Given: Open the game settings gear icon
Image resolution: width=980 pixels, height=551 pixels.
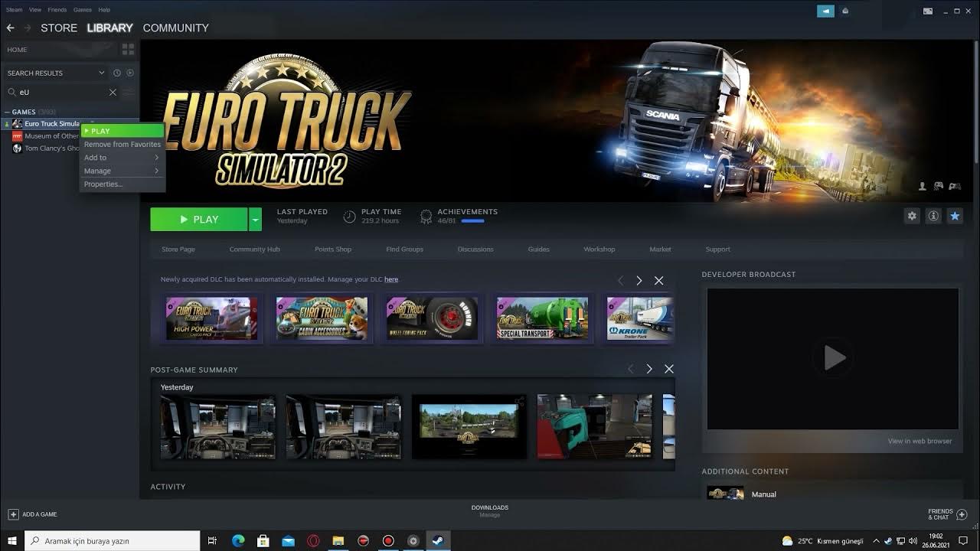Looking at the screenshot, I should pos(912,216).
